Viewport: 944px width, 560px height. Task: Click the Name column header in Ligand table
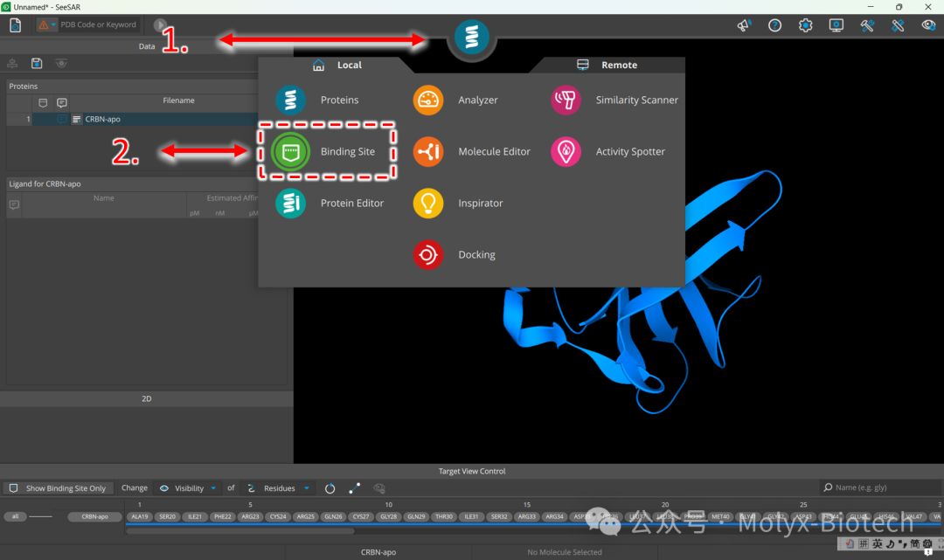click(103, 198)
